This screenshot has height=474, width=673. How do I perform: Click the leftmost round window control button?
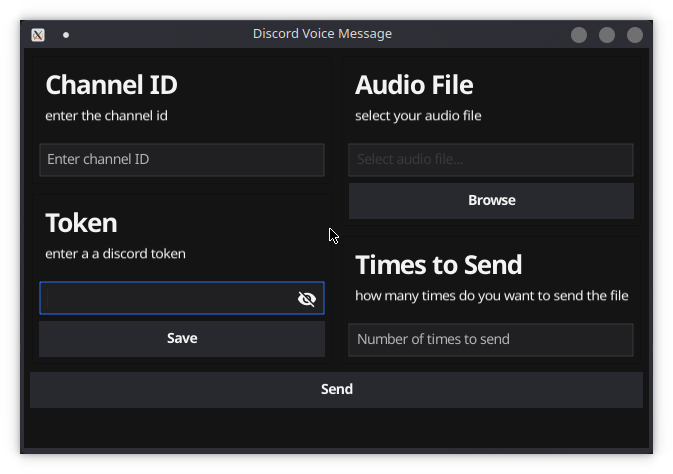click(x=579, y=35)
